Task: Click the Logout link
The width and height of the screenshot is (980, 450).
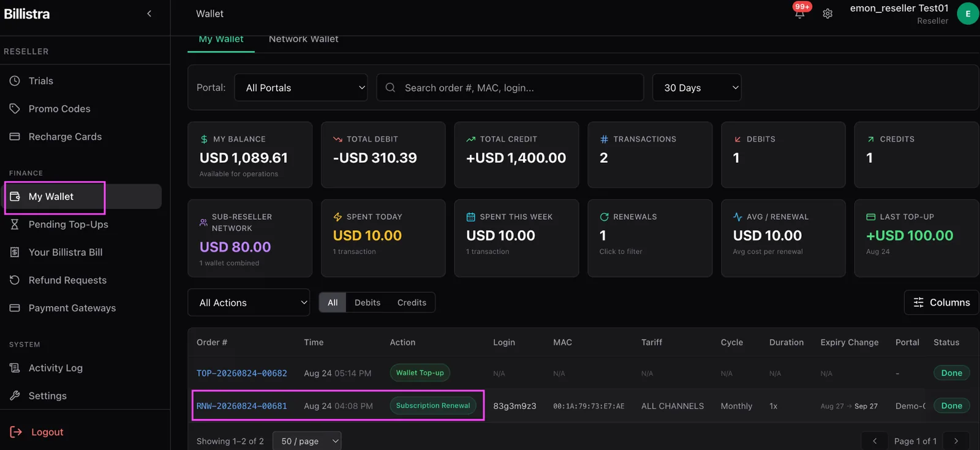Action: point(37,432)
